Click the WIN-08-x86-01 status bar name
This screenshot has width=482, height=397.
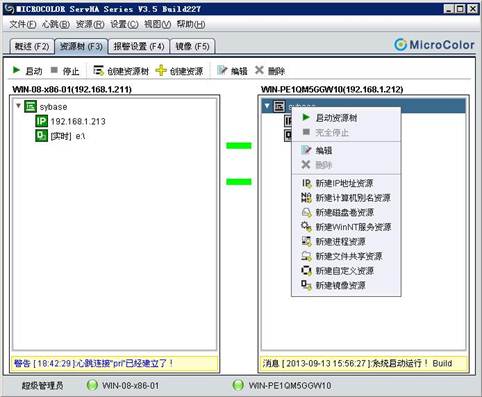tap(131, 386)
